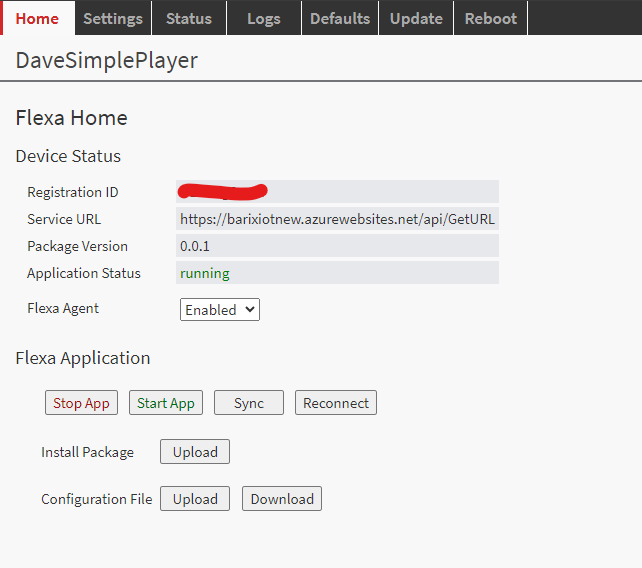
Task: Select the Update tab
Action: [x=416, y=18]
